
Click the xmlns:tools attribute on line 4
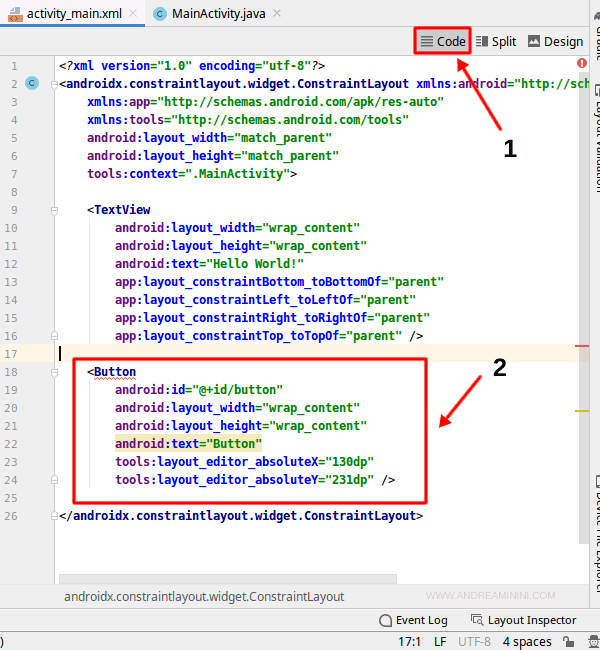click(248, 120)
